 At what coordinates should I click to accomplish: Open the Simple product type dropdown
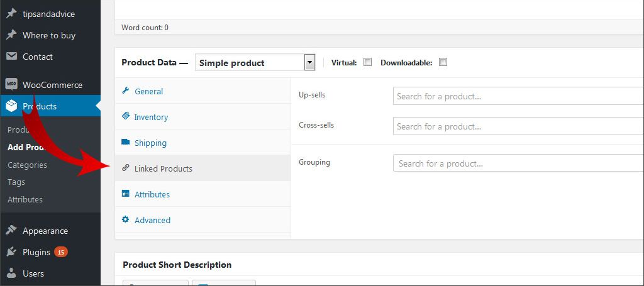pos(254,63)
